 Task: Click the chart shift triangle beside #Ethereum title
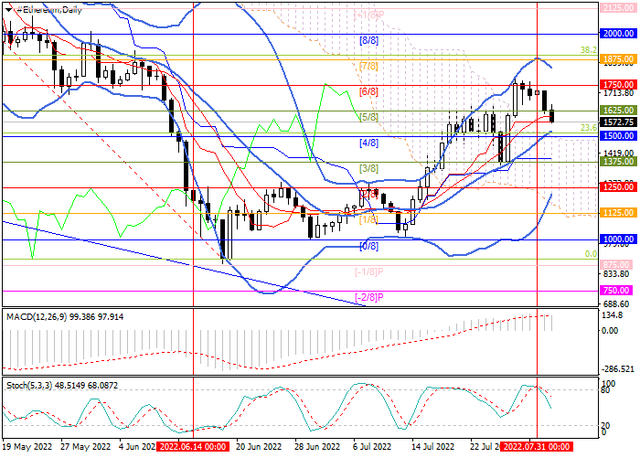8,9
